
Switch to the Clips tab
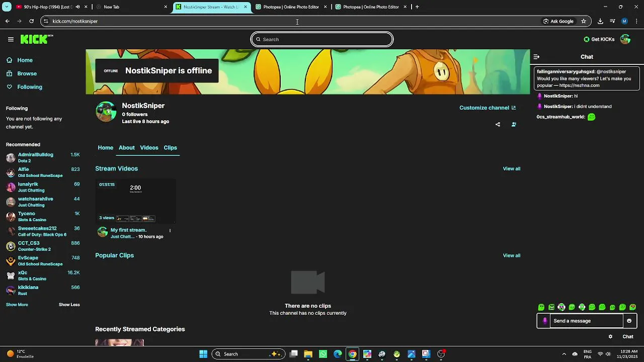tap(170, 148)
